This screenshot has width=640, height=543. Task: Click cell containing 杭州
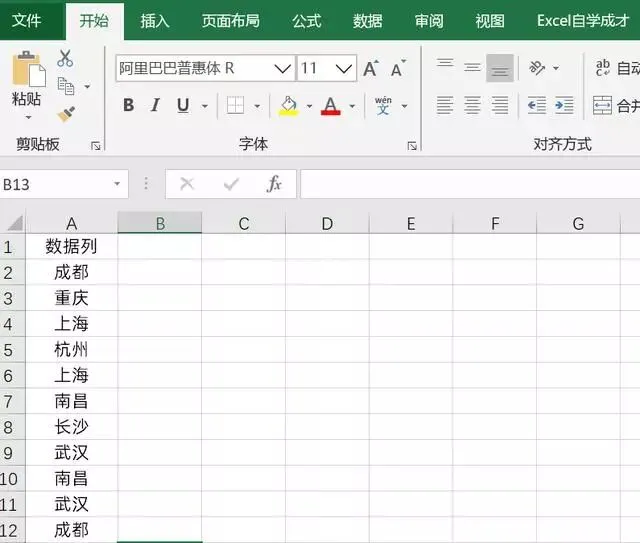pos(71,350)
